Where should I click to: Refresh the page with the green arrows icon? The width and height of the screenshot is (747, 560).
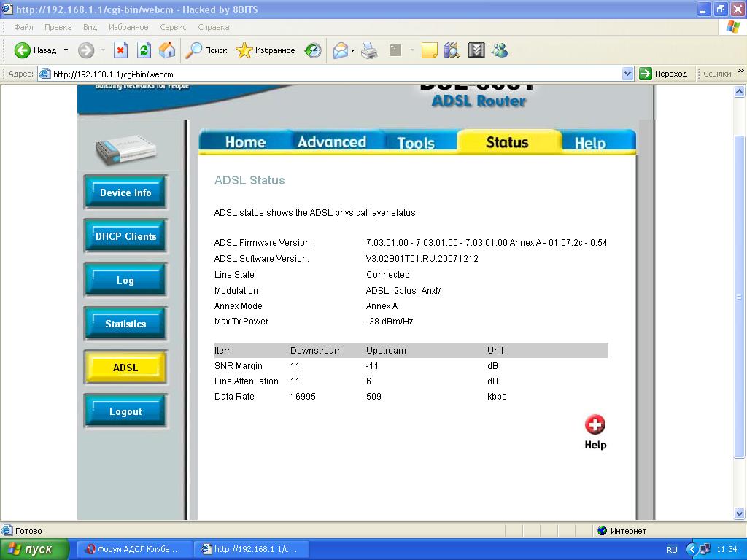click(144, 50)
